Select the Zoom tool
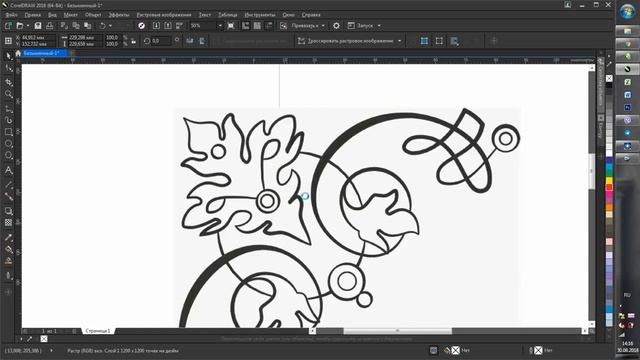 (9, 94)
